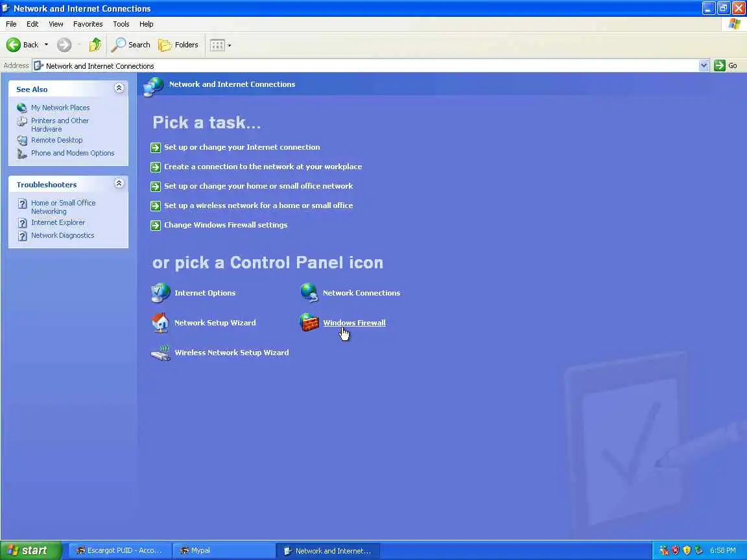
Task: Toggle the Folders pane
Action: click(178, 45)
